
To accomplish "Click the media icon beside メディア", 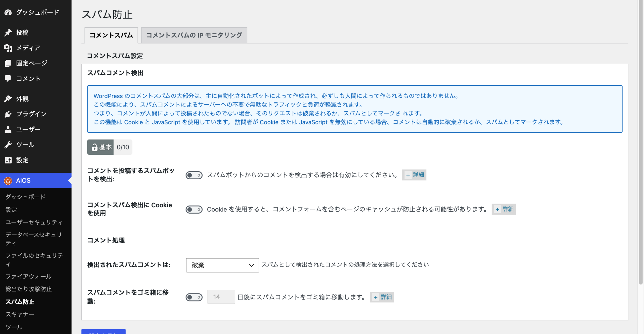I will click(x=8, y=48).
